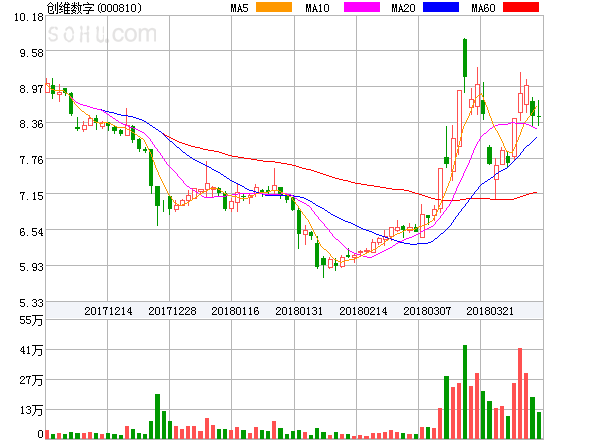Click the 20171228 date label
The height and width of the screenshot is (440, 600).
(x=172, y=311)
